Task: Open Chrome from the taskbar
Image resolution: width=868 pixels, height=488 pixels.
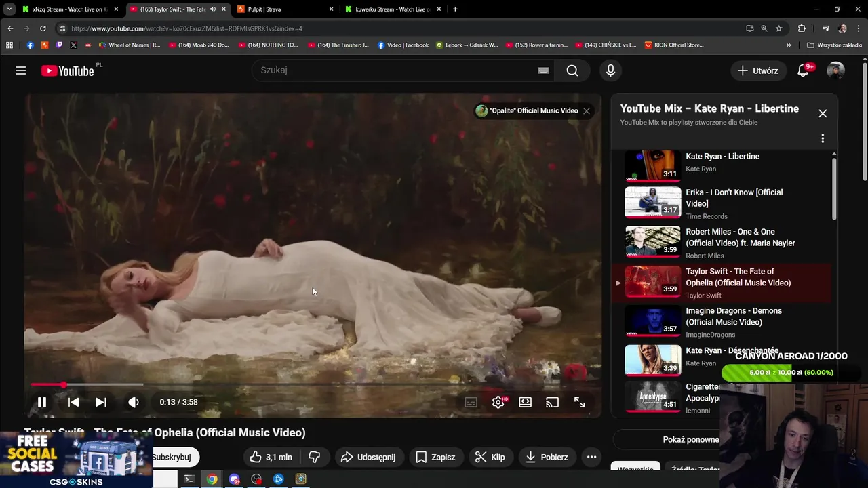Action: [212, 479]
